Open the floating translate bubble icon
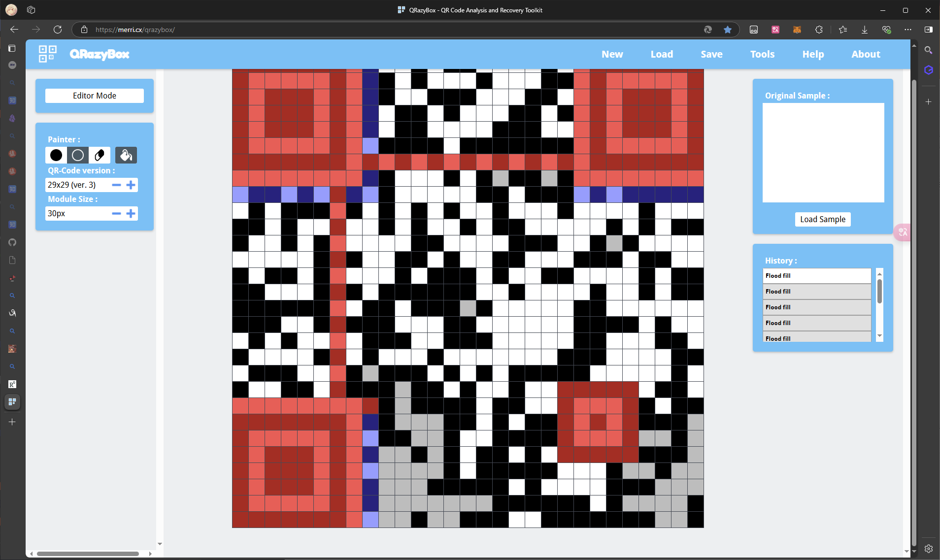The image size is (940, 560). pyautogui.click(x=903, y=232)
